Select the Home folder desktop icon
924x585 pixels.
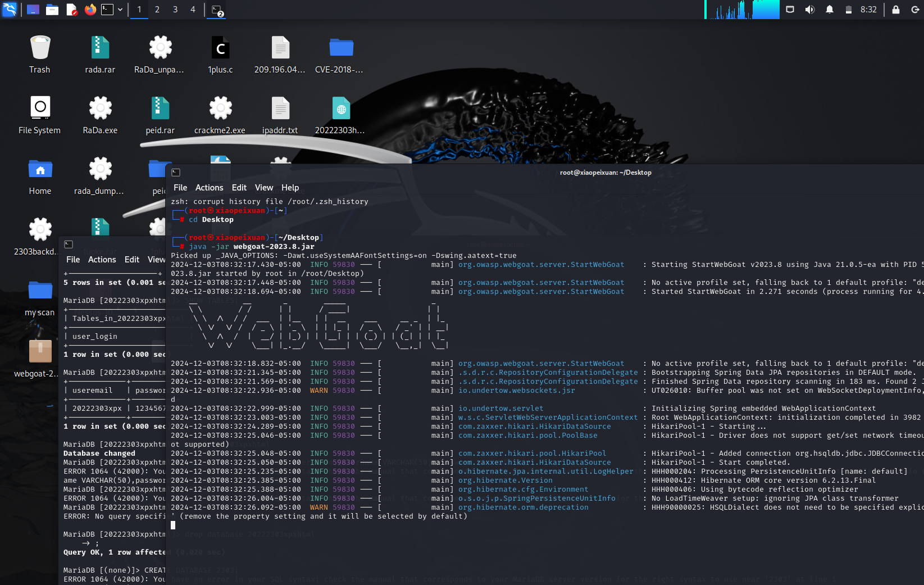[40, 176]
